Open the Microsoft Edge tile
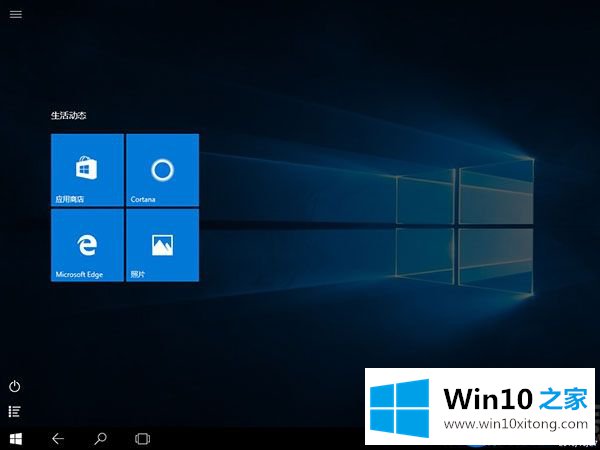The height and width of the screenshot is (450, 600). [87, 245]
